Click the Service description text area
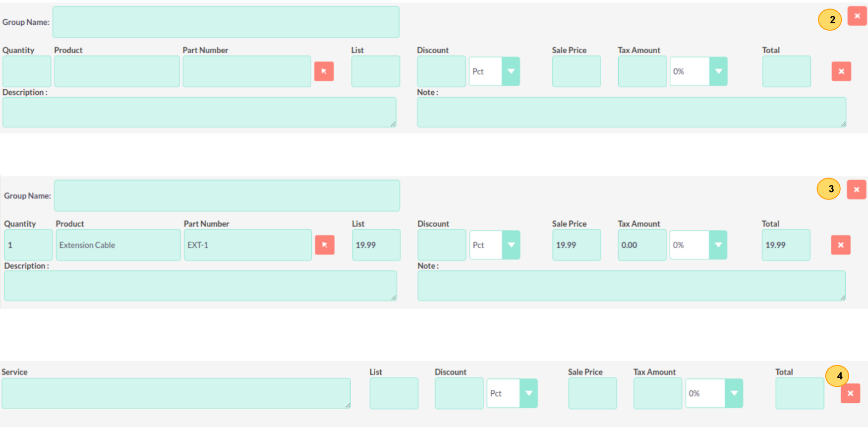The width and height of the screenshot is (868, 428). [176, 393]
